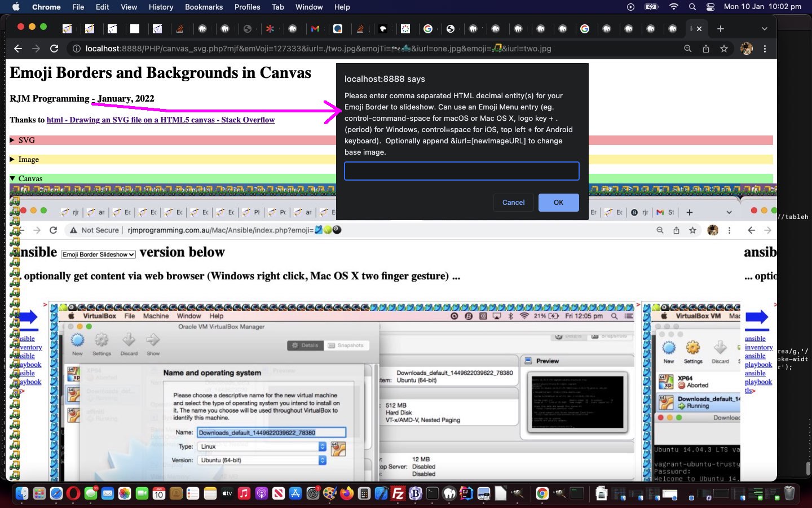Viewport: 812px width, 508px height.
Task: Expand the Image details section
Action: [12, 159]
